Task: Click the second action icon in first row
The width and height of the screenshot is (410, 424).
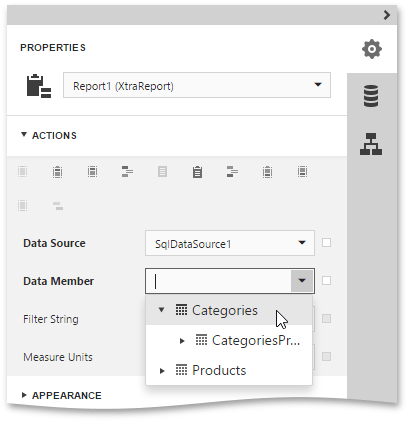Action: click(x=58, y=172)
